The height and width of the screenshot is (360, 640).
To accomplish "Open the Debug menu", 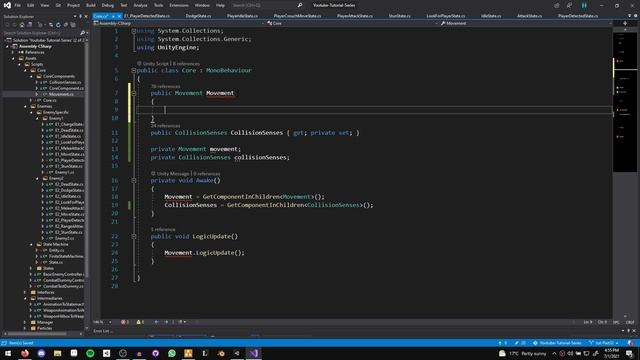I will (x=108, y=5).
